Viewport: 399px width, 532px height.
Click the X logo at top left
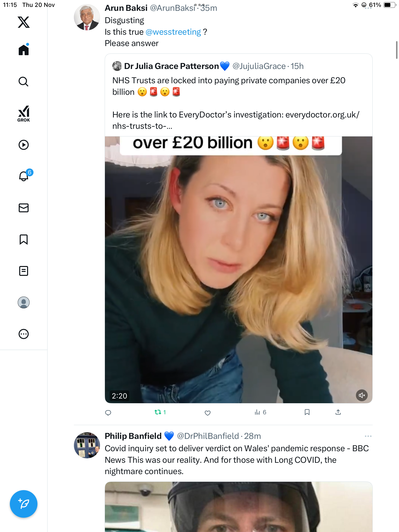(24, 22)
